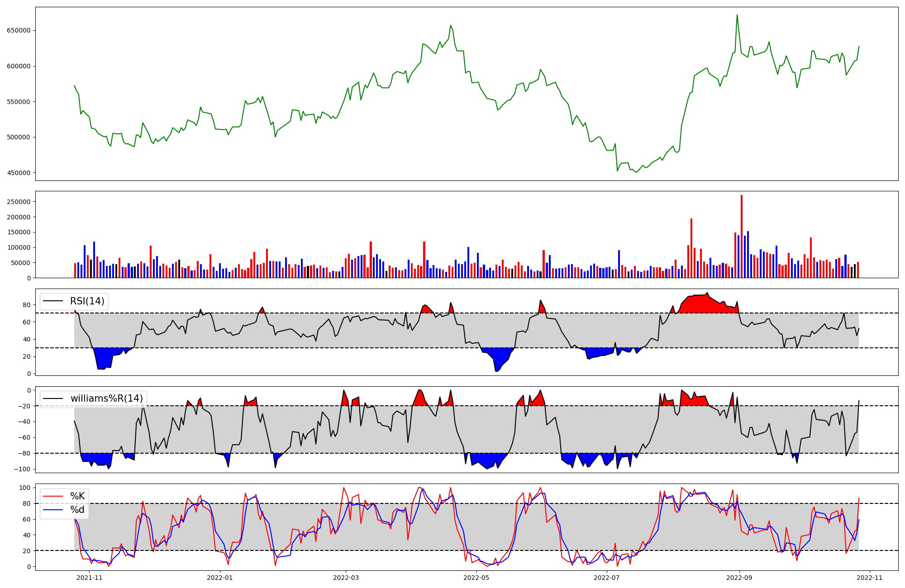
Task: Click the 2022-09 x-axis date label
Action: [739, 577]
